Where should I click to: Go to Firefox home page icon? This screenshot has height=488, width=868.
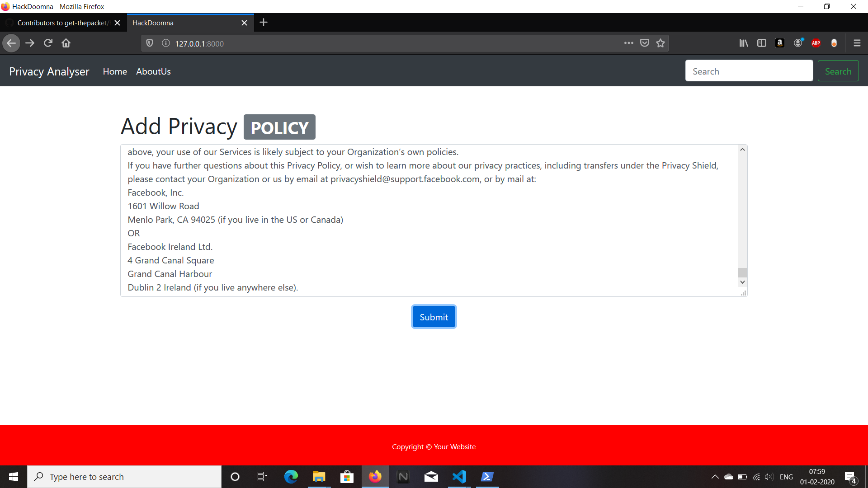tap(66, 43)
